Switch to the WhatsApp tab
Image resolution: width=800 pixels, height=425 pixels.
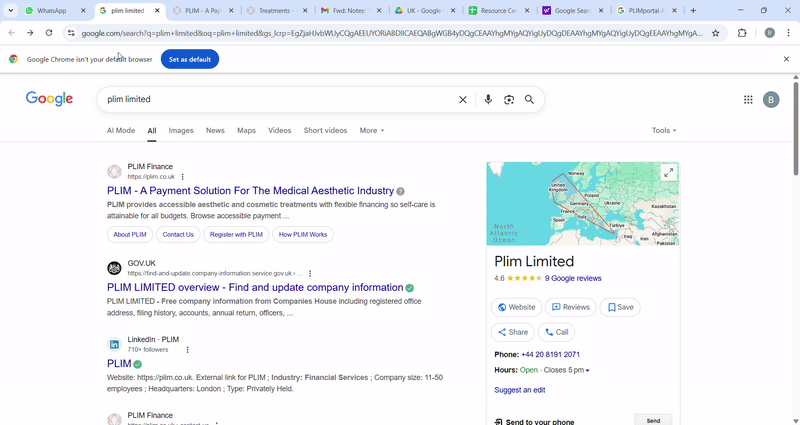pos(51,10)
